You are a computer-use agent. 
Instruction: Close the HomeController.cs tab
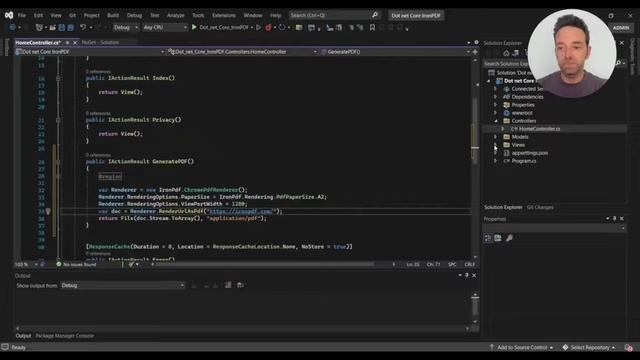pos(75,42)
